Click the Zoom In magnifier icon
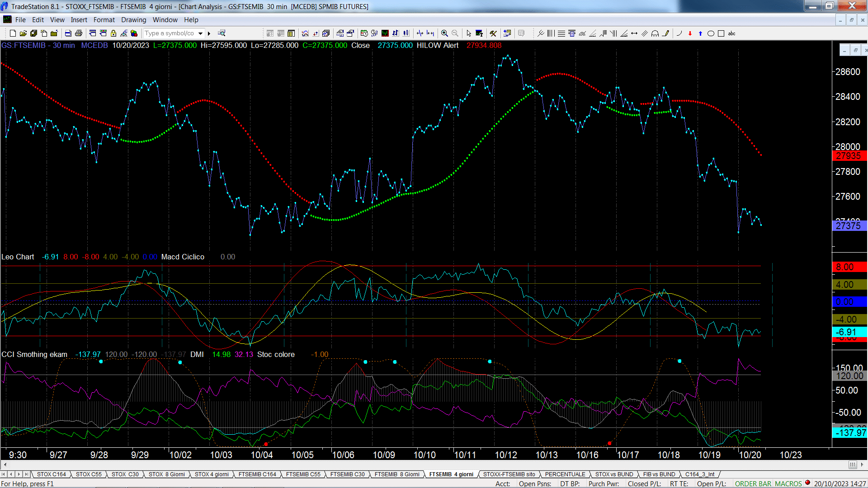This screenshot has height=488, width=868. 444,33
